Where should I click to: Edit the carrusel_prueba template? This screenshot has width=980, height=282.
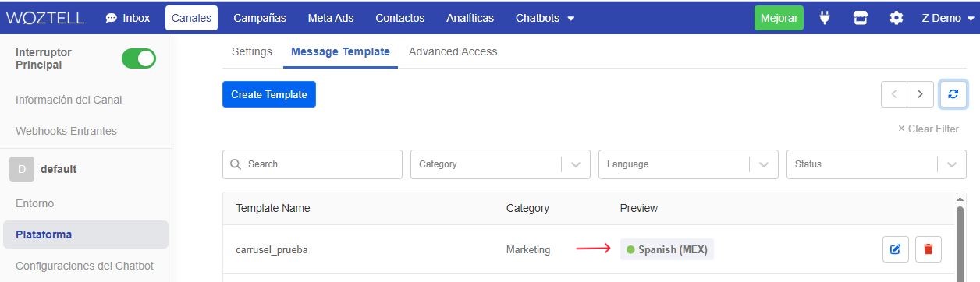895,249
